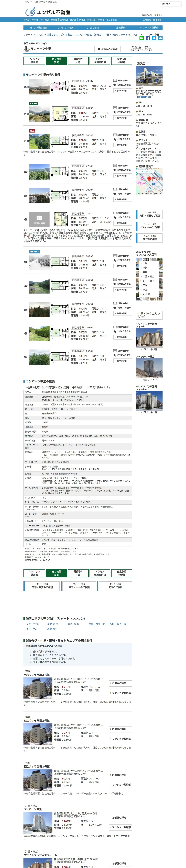The image size is (186, 868).
Task: Select 査定依頼(無料) tab above the sale listings
Action: 122,61
